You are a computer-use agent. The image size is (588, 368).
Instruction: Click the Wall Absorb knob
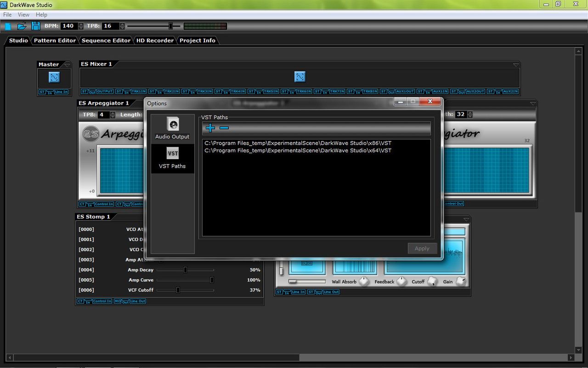364,282
